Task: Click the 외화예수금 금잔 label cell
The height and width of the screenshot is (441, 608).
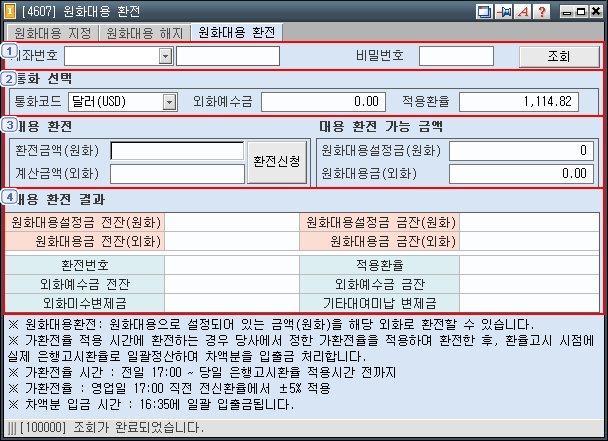Action: [380, 284]
